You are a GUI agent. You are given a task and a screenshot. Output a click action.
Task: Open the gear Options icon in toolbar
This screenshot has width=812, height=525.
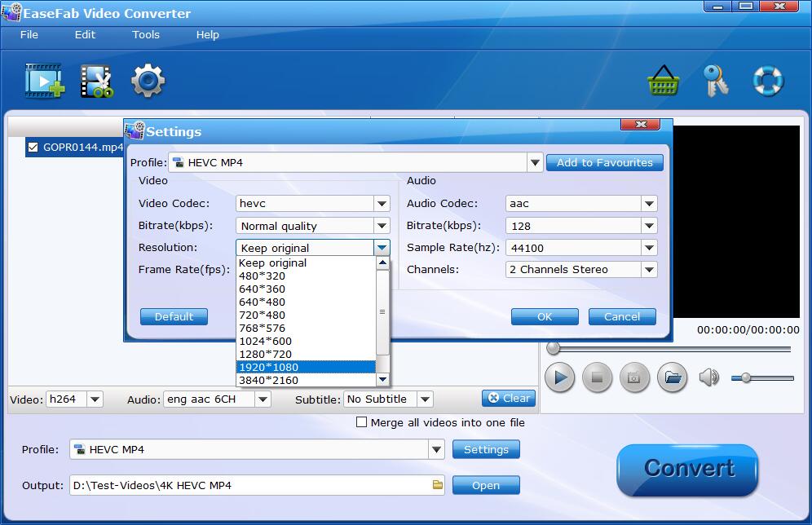(148, 81)
